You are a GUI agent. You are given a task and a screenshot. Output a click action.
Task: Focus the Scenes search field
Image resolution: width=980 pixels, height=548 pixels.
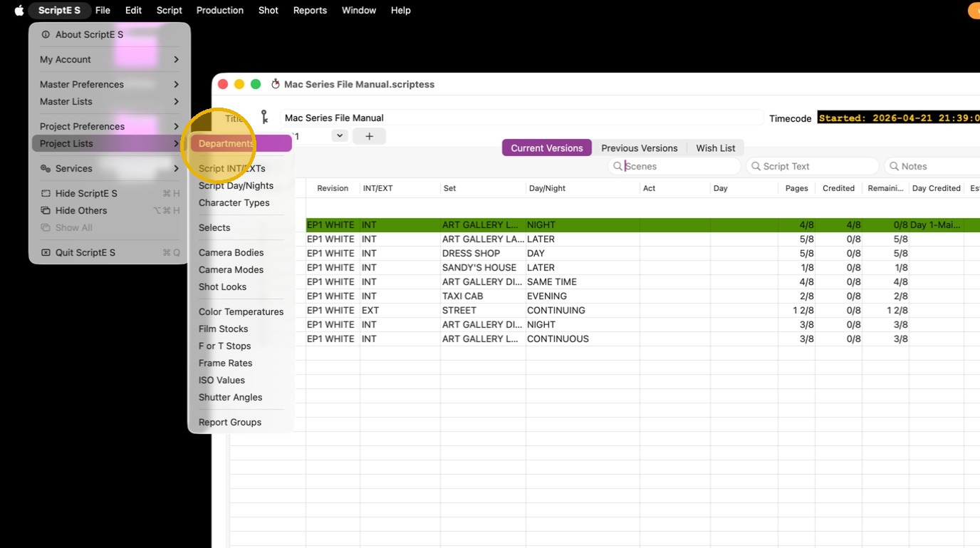point(674,166)
